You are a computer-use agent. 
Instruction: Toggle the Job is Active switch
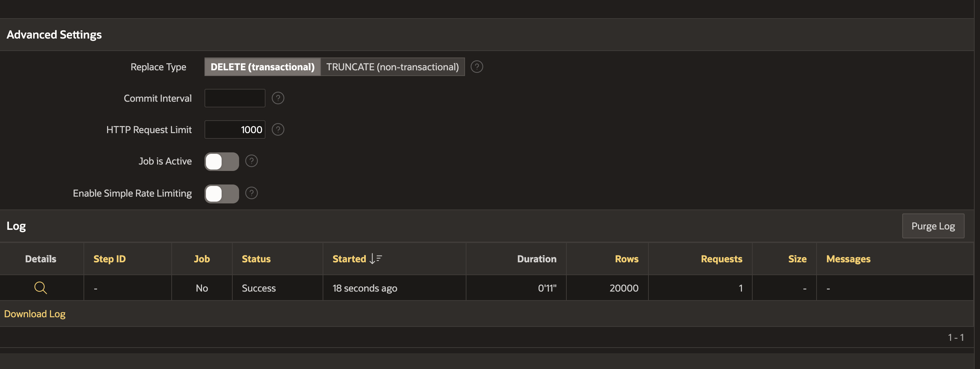pyautogui.click(x=221, y=162)
